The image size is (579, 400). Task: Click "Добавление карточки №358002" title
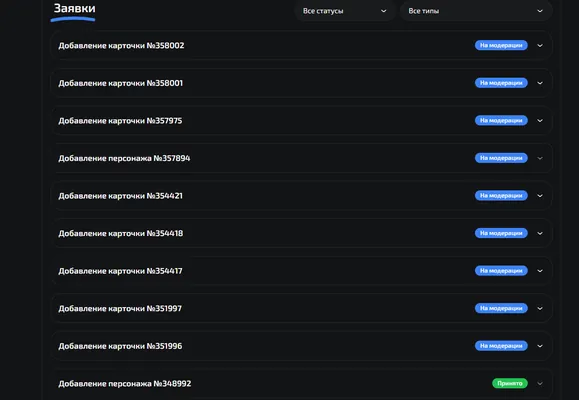121,45
